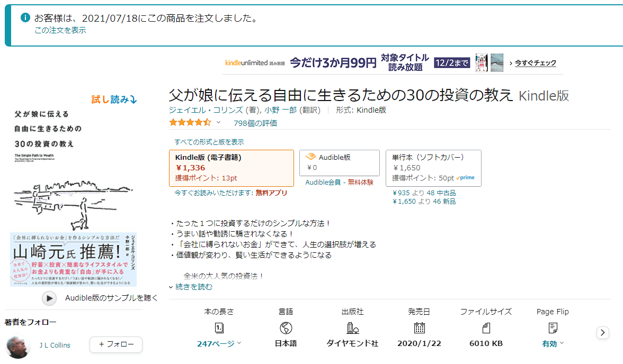
Task: Expand the rating breakdown chevron
Action: coord(218,123)
